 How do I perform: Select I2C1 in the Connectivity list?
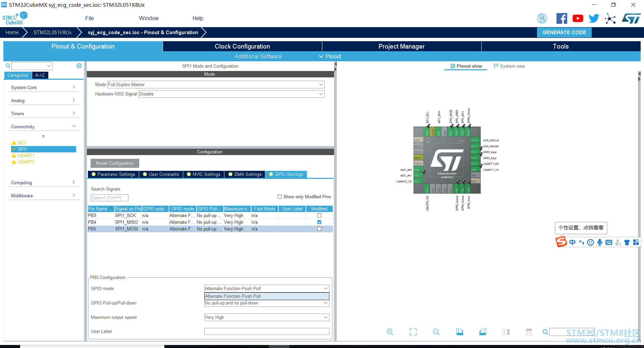22,143
